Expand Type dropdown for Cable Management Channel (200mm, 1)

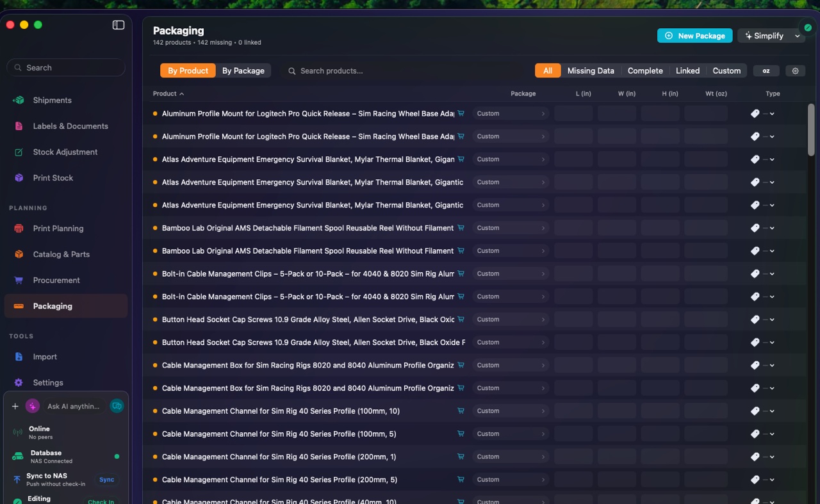tap(772, 457)
